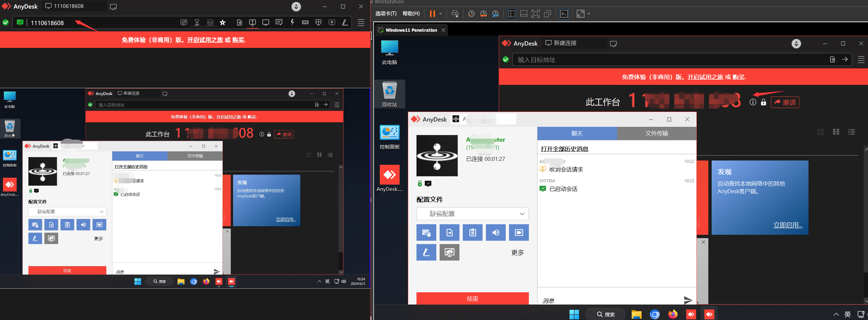Image resolution: width=868 pixels, height=320 pixels.
Task: Take a snapshot using the VMware clock-plus icon
Action: click(x=471, y=14)
